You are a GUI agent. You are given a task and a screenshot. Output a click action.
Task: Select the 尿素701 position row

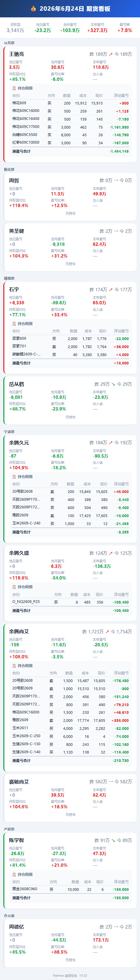coord(71,347)
